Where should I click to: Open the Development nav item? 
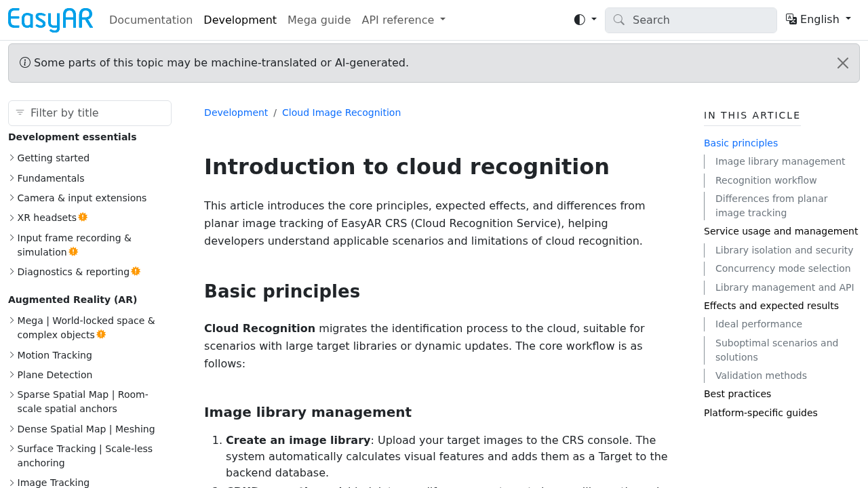point(240,20)
